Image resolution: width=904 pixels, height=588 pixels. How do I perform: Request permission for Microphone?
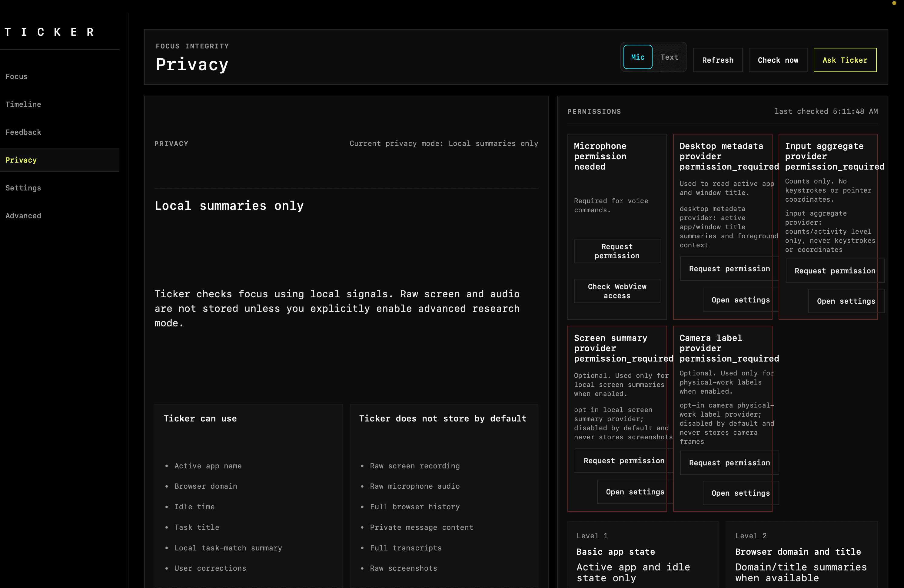[617, 251]
